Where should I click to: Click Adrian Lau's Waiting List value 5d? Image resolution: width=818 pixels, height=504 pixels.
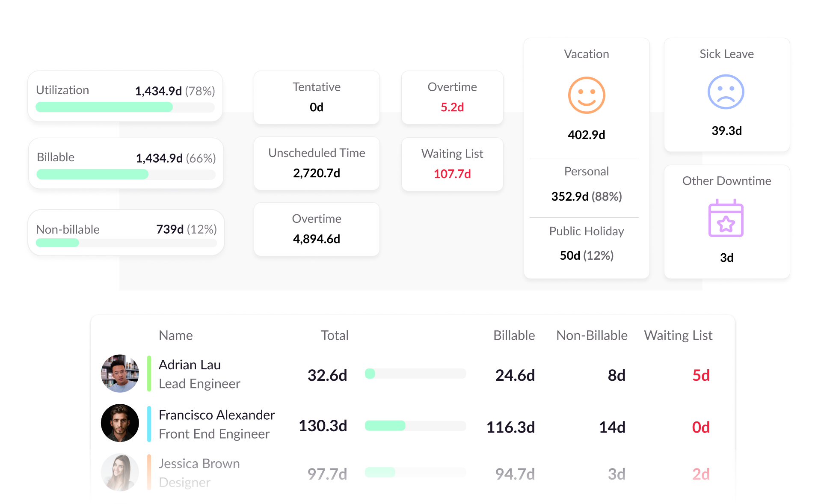point(700,375)
